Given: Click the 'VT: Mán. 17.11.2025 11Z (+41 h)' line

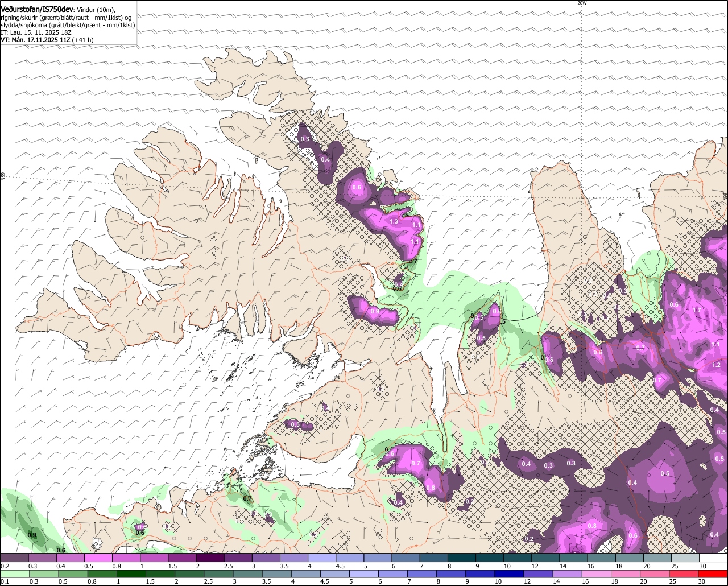Looking at the screenshot, I should [47, 40].
